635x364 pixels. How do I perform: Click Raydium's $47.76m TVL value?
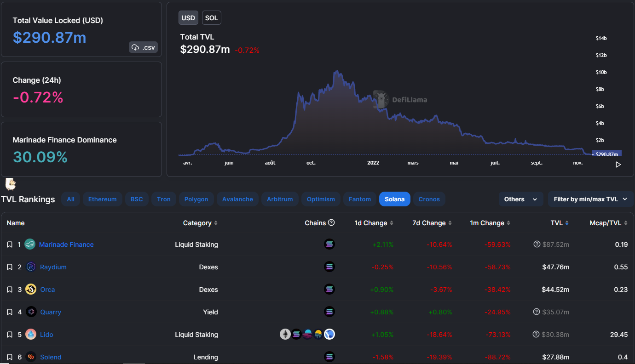555,267
